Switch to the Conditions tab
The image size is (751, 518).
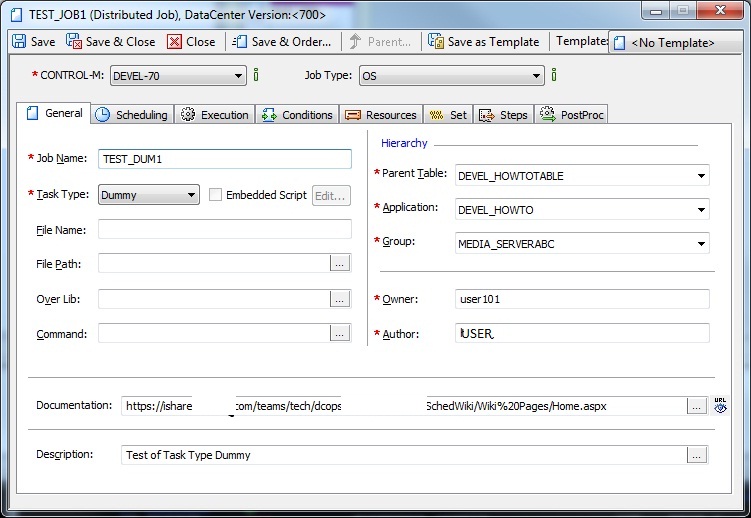click(x=297, y=115)
